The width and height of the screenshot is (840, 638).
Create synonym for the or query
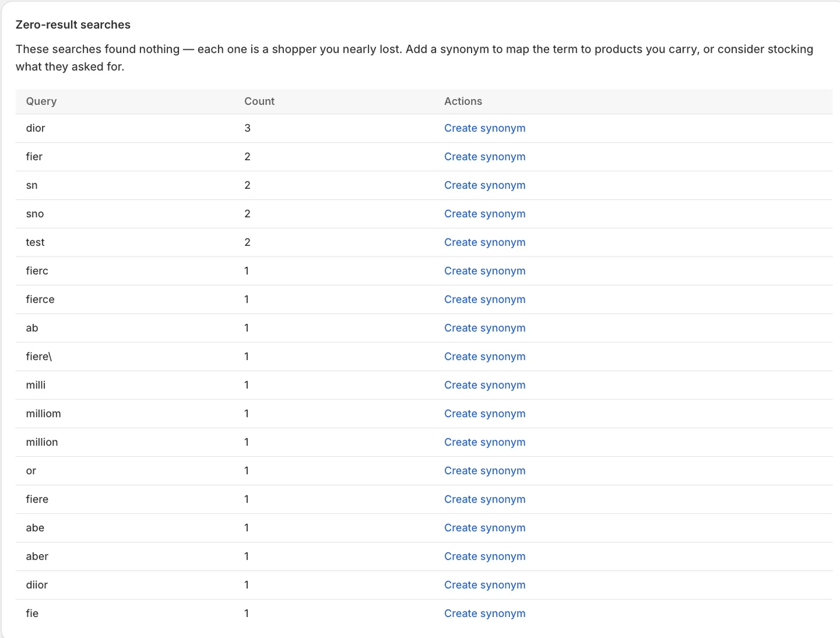pos(485,471)
